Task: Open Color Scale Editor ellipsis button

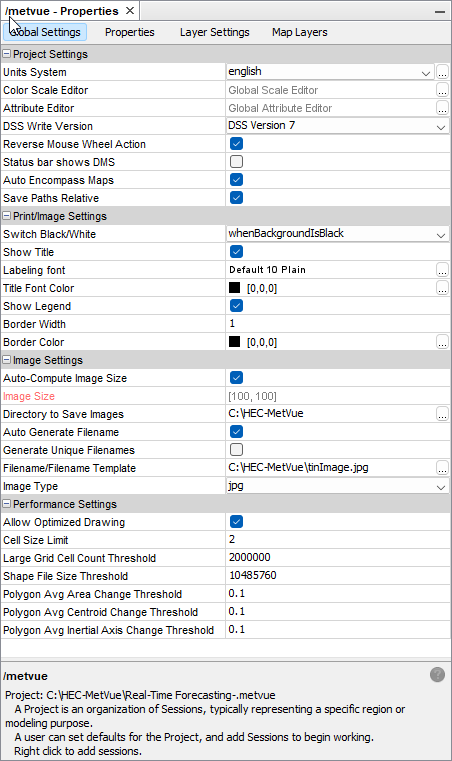Action: point(442,90)
